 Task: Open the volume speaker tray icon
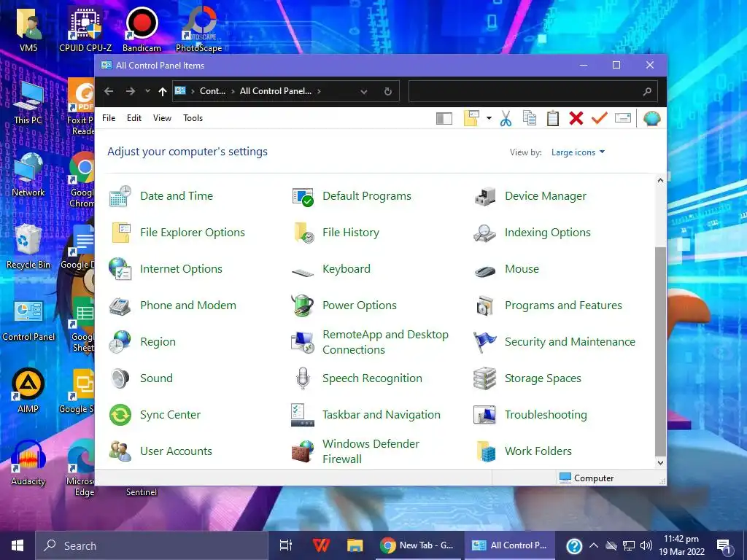[x=646, y=545]
